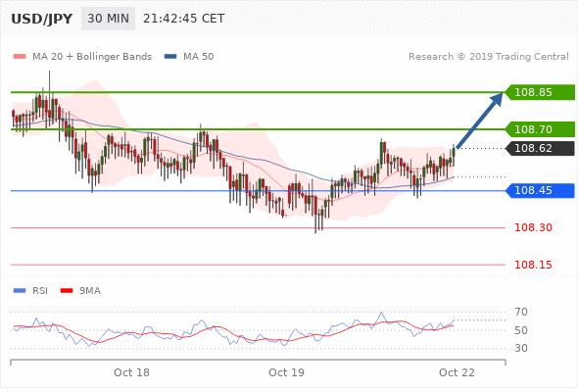The height and width of the screenshot is (392, 578).
Task: Click the blue upward forecast arrow
Action: tap(479, 120)
